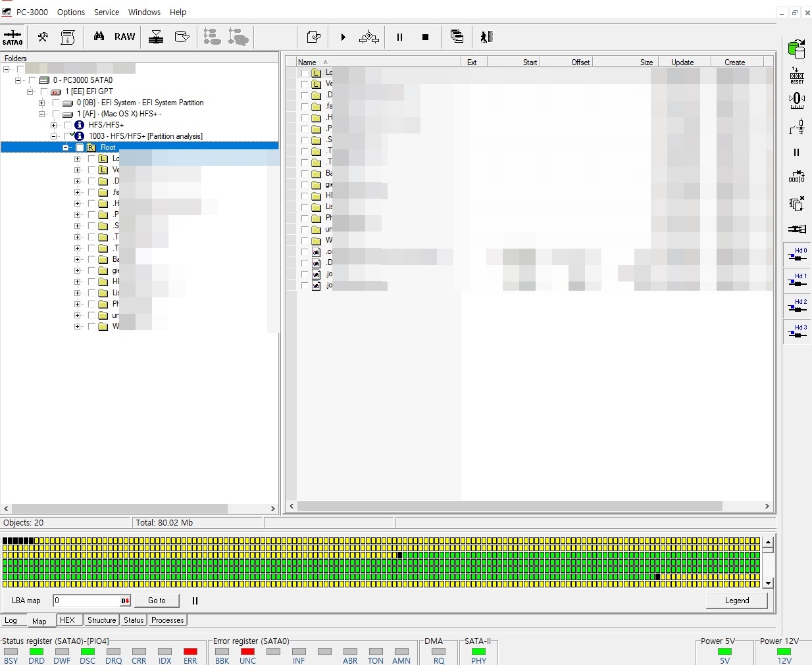Switch to the Processes tab
This screenshot has width=812, height=665.
point(167,620)
